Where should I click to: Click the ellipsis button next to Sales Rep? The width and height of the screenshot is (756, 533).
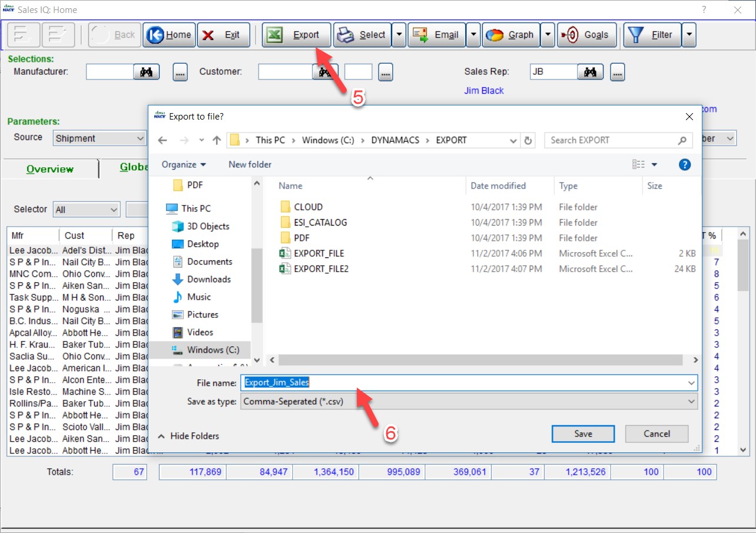point(617,72)
